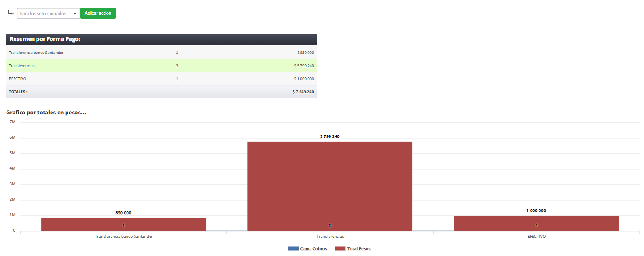Click the '5 799 240' data label above the bar
This screenshot has height=256, width=644.
[x=330, y=136]
